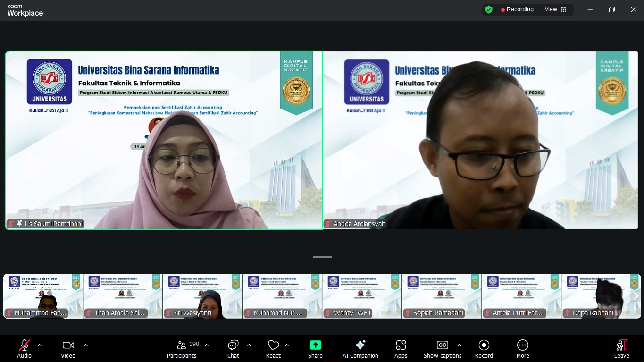Open reactions with the React icon

[273, 348]
